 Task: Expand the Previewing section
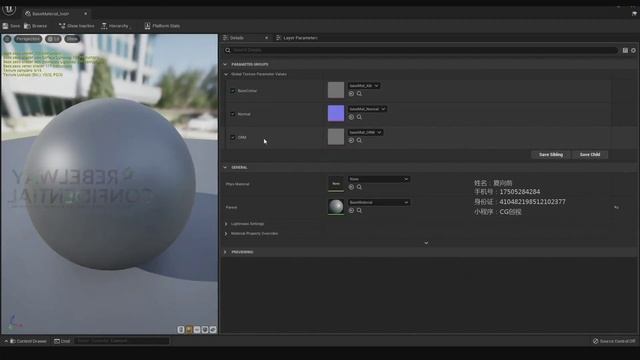coord(225,252)
